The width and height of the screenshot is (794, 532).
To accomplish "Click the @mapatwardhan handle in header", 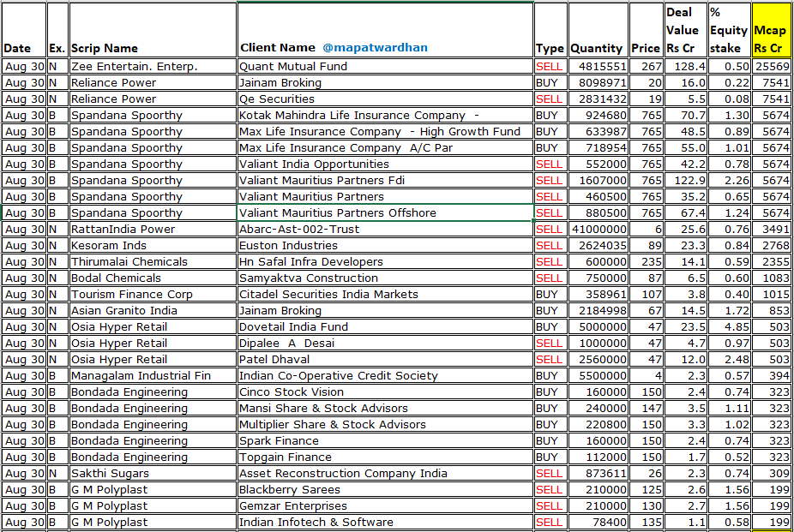I will (x=375, y=47).
